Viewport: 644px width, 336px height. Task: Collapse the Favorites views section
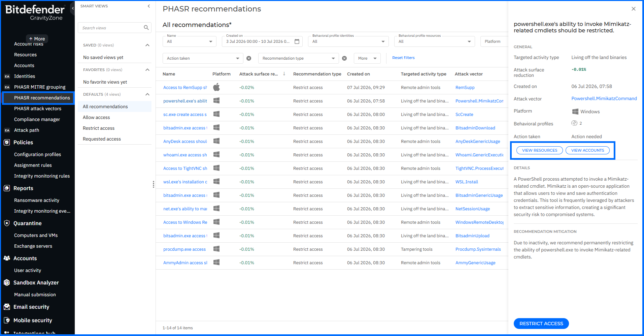coord(147,70)
